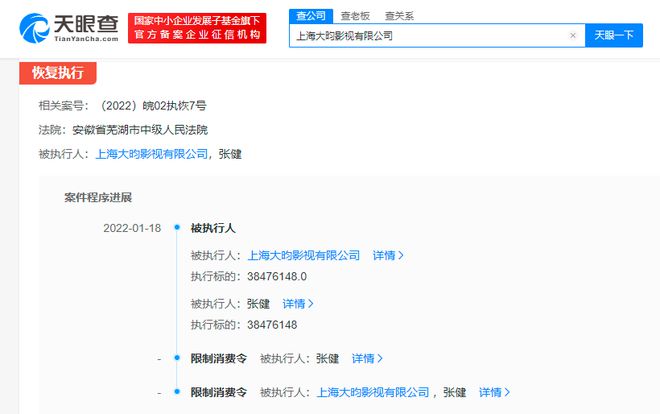This screenshot has height=414, width=660.
Task: Open 详情 for 限制消费令 with 上海大昀影视有限公司, 张健
Action: click(495, 393)
